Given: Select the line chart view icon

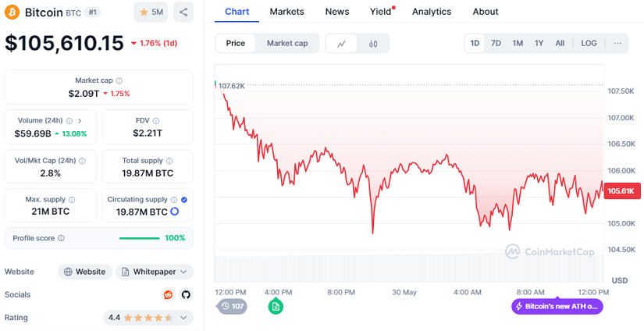Looking at the screenshot, I should pyautogui.click(x=342, y=44).
